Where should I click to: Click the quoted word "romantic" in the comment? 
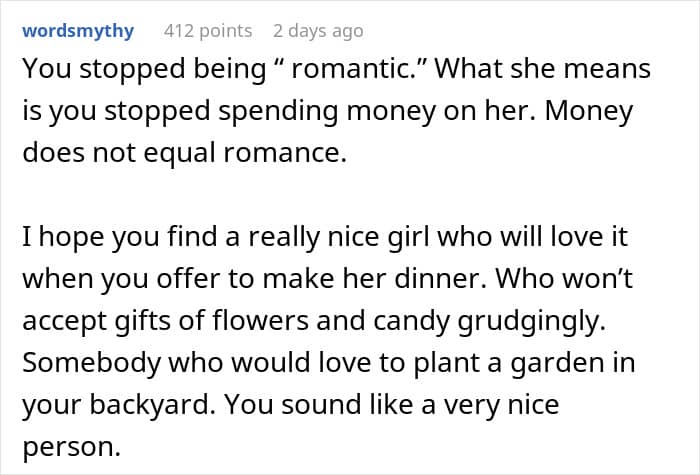pos(330,71)
